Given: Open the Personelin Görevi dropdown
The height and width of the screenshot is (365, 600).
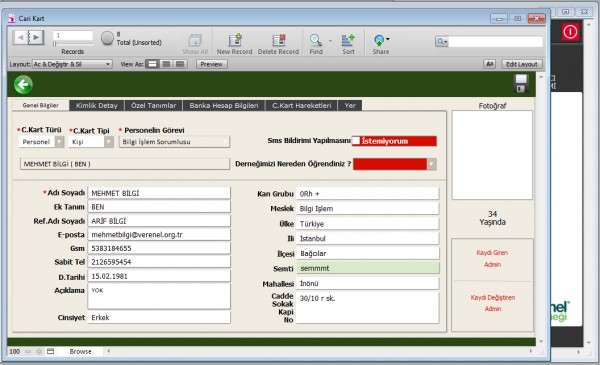Looking at the screenshot, I should 174,142.
